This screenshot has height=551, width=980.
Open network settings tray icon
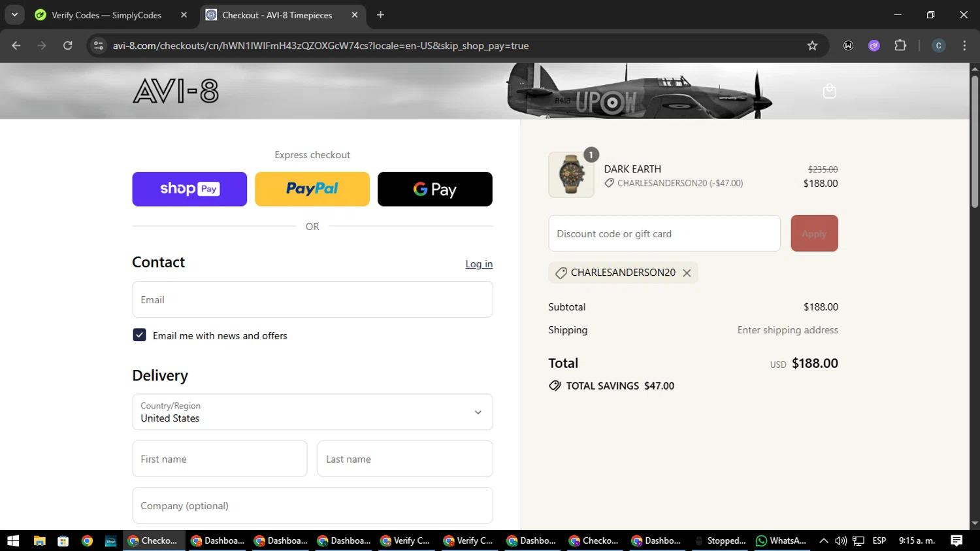click(x=858, y=541)
